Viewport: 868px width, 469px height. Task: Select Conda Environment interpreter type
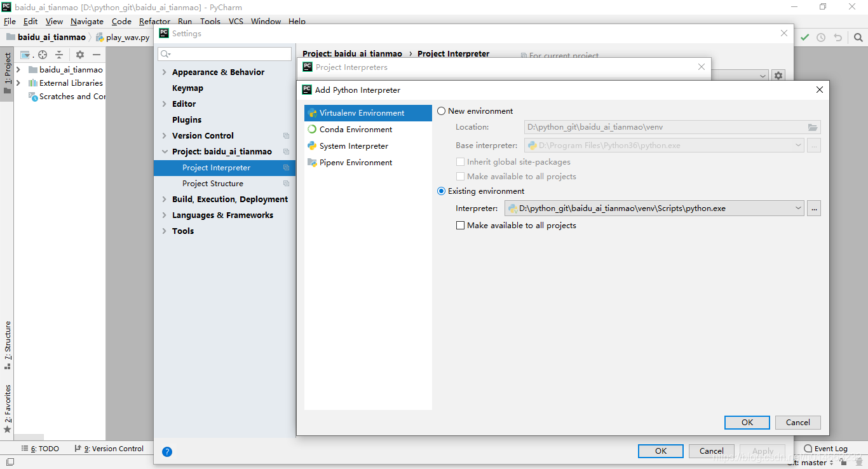click(x=356, y=130)
